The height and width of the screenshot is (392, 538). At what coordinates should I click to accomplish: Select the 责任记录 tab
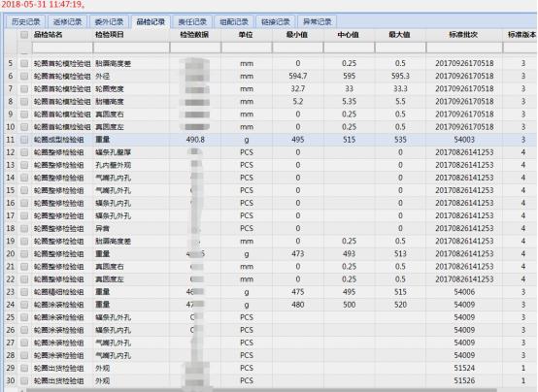click(192, 22)
